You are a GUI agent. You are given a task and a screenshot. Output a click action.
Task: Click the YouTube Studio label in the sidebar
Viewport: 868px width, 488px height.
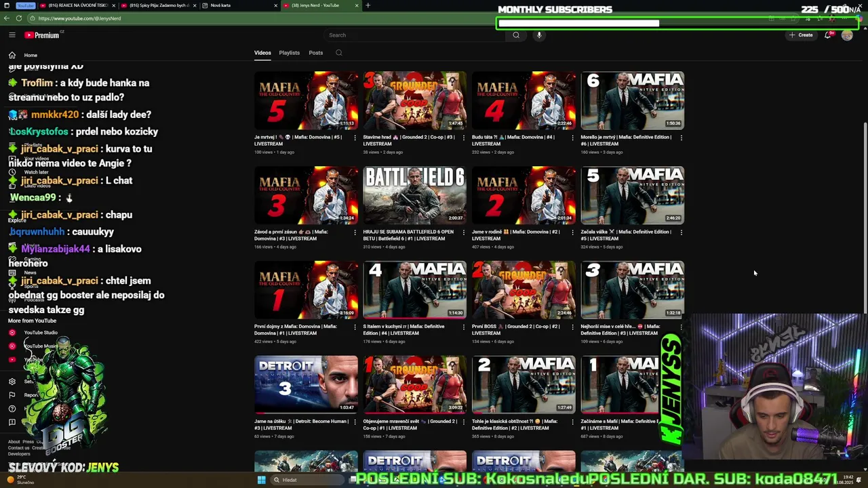click(x=41, y=333)
